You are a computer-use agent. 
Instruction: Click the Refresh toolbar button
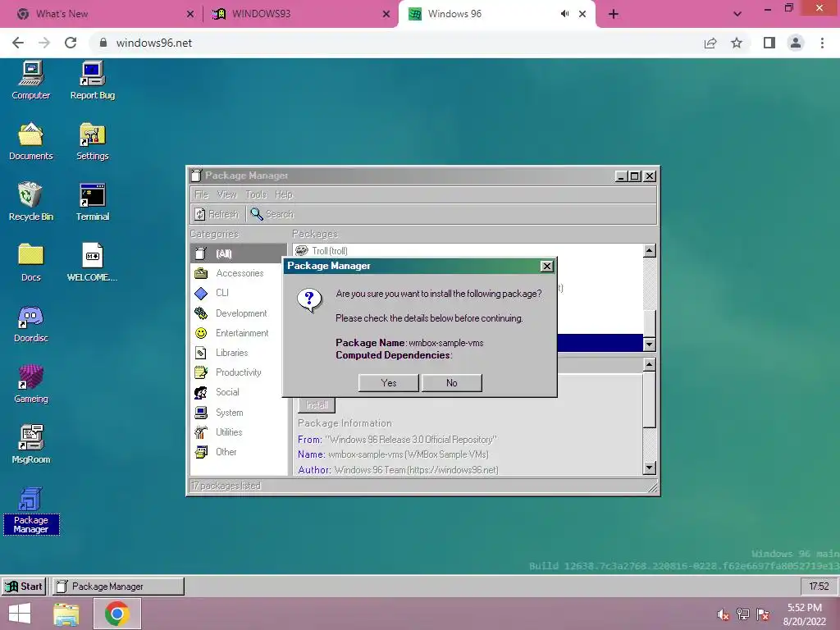coord(217,214)
